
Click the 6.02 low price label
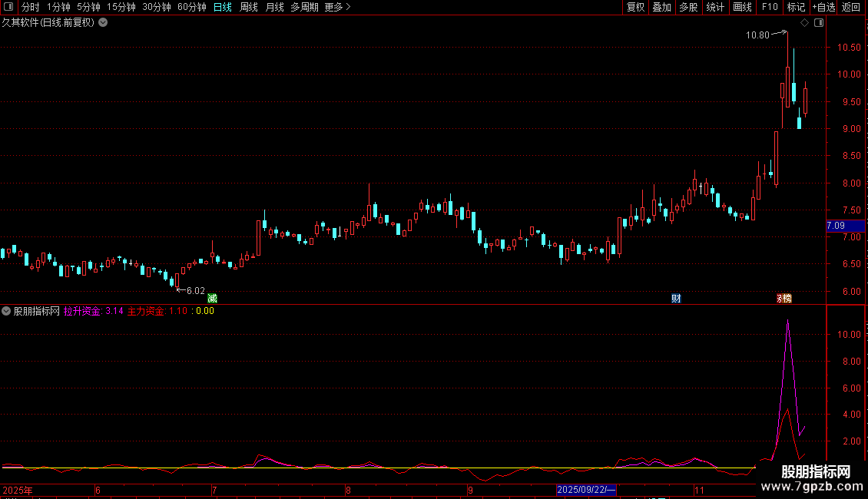[195, 290]
